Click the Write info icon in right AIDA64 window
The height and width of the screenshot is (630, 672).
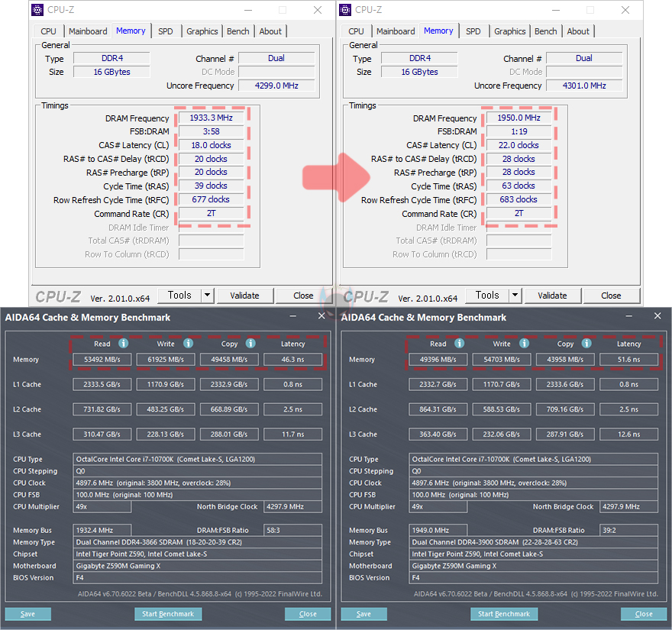(x=524, y=344)
